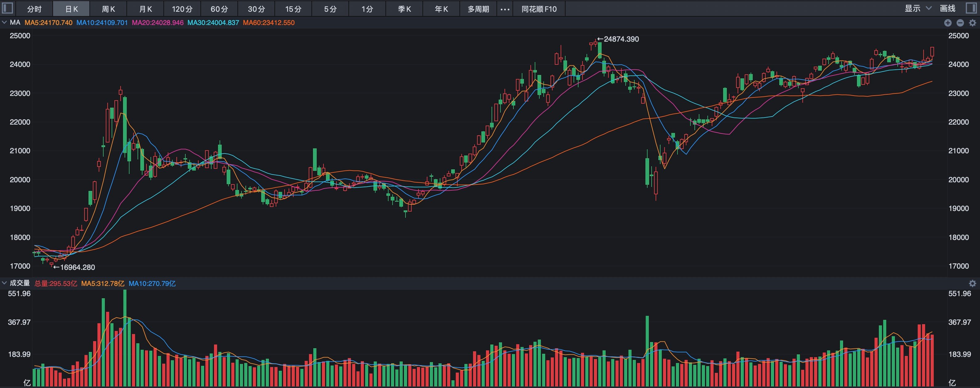Select the 5分 period tab
The height and width of the screenshot is (388, 980).
click(330, 9)
